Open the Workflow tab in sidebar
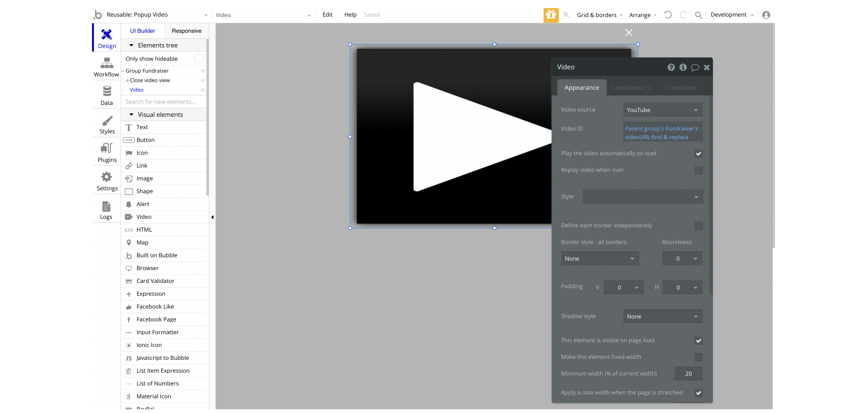This screenshot has width=868, height=413. pos(106,67)
